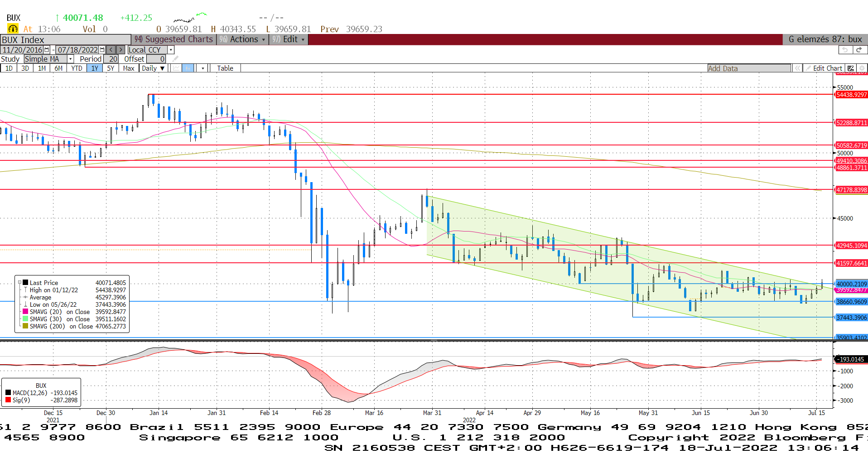The width and height of the screenshot is (868, 473).
Task: Collapse the Last Price legend tree
Action: click(19, 283)
